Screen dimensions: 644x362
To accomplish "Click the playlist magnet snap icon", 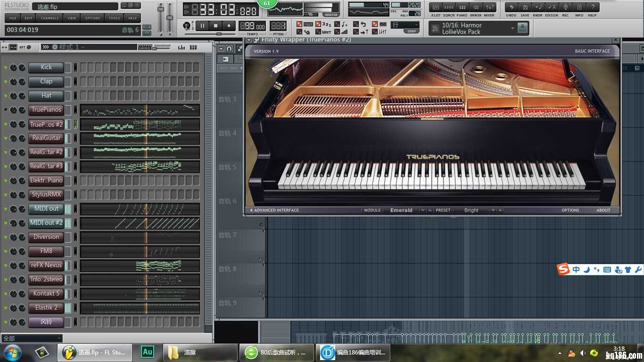I will [229, 49].
